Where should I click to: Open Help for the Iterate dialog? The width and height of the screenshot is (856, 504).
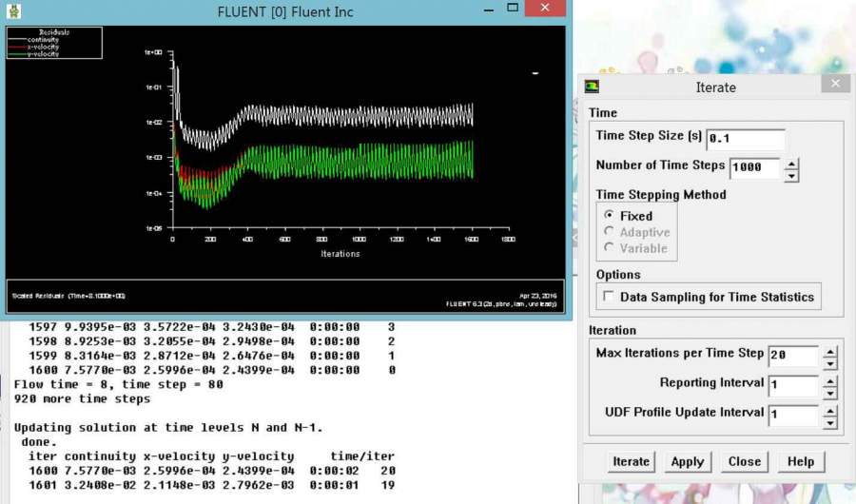[801, 461]
